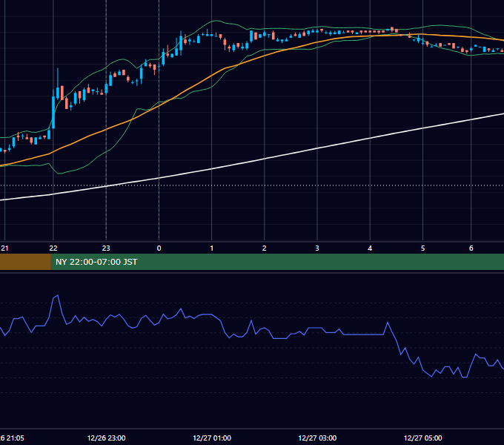Select hour label 3 on time axis
The image size is (504, 445).
coord(317,248)
